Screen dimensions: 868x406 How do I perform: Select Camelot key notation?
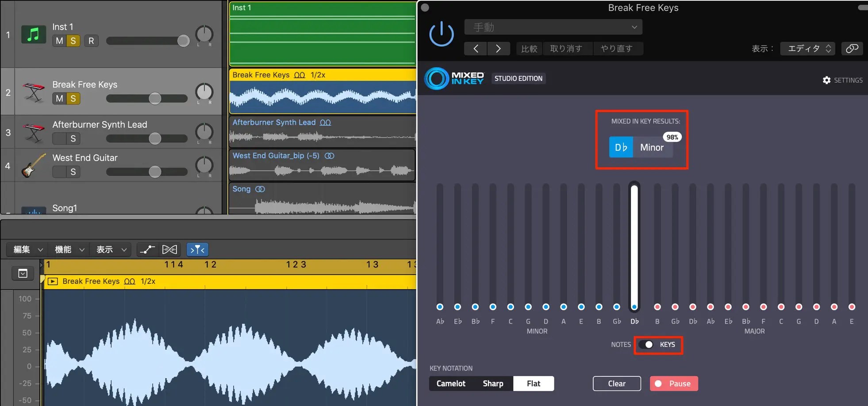pos(451,383)
